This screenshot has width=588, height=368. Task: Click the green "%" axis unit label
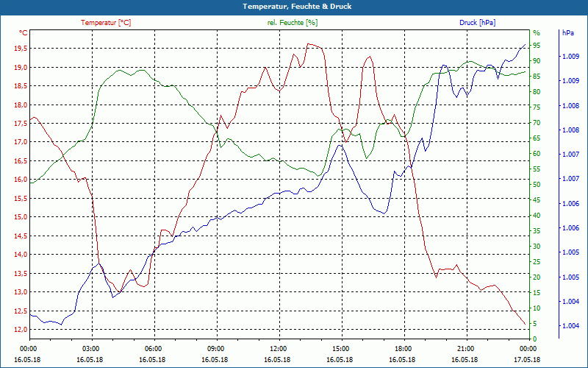point(537,33)
